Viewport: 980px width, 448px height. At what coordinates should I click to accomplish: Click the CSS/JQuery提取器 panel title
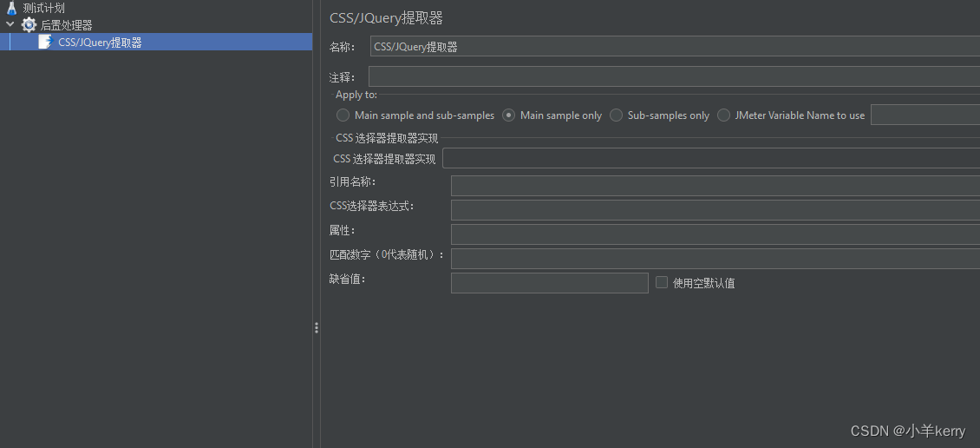(386, 17)
